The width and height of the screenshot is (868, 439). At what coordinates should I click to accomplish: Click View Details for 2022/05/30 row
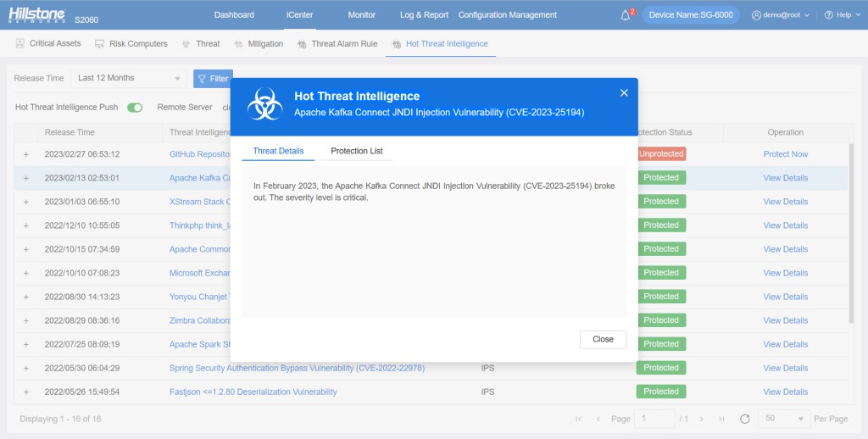tap(786, 368)
